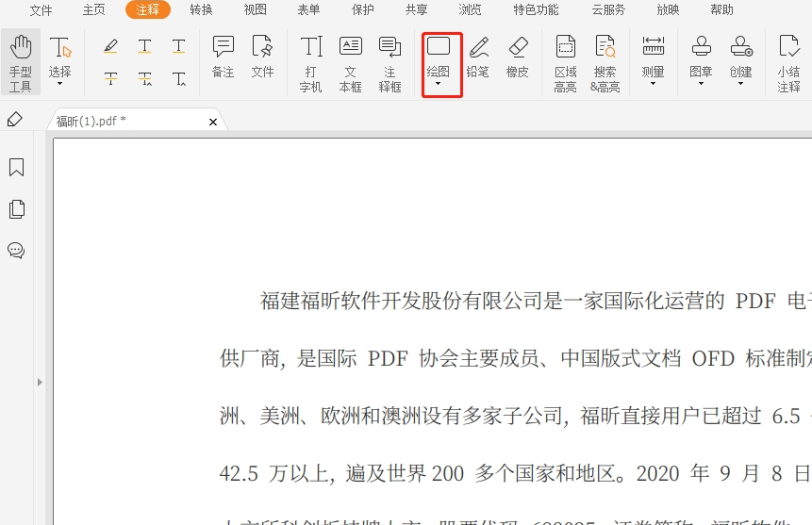This screenshot has height=525, width=812.
Task: Open the Measure (测量) dropdown
Action: pyautogui.click(x=653, y=84)
